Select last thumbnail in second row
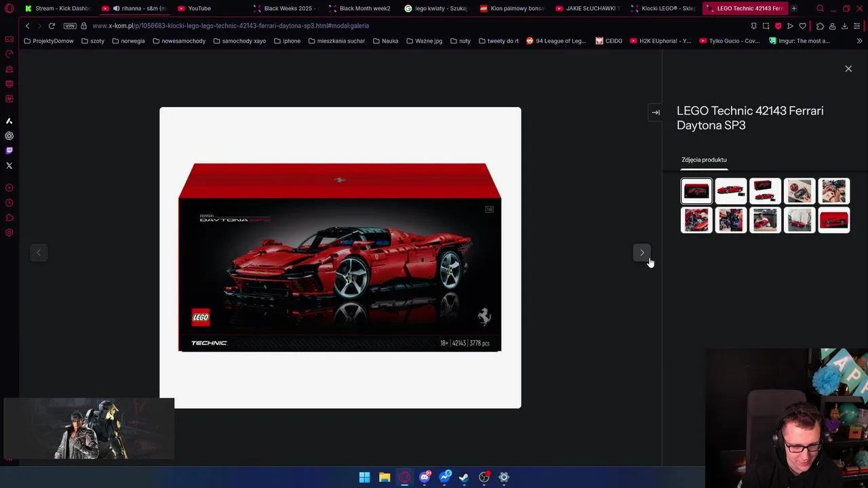Viewport: 868px width, 488px height. pos(834,220)
